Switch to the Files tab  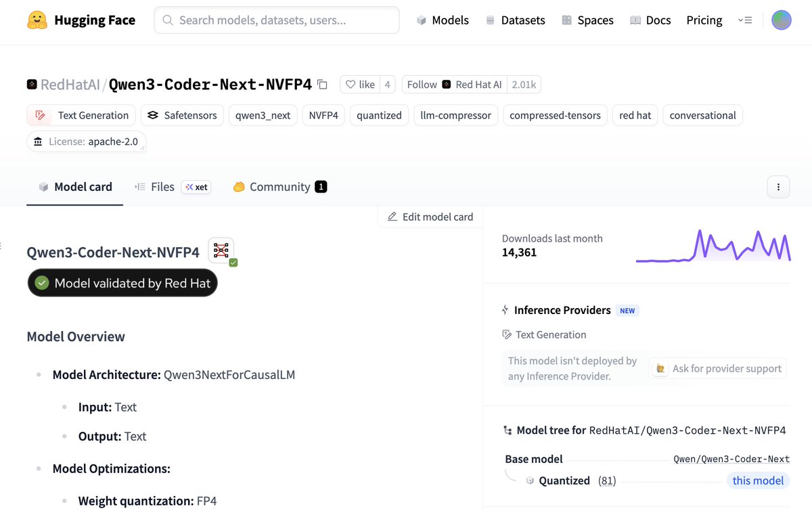154,187
